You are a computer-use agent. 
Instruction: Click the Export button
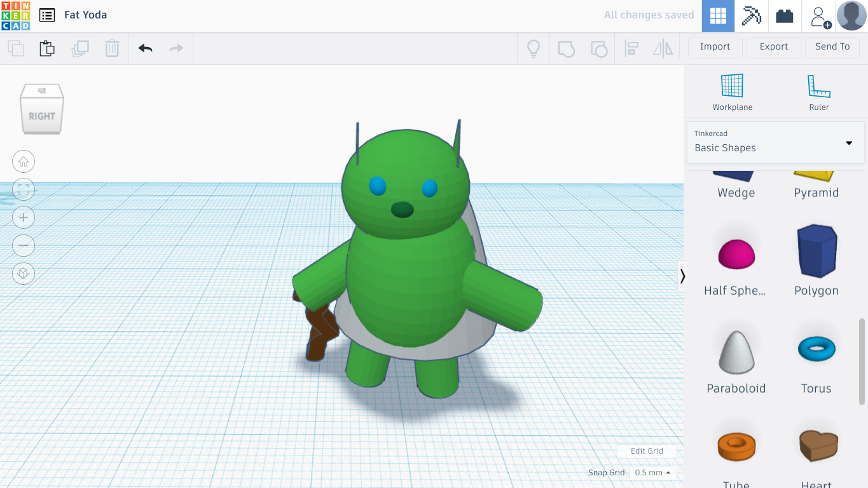[774, 47]
